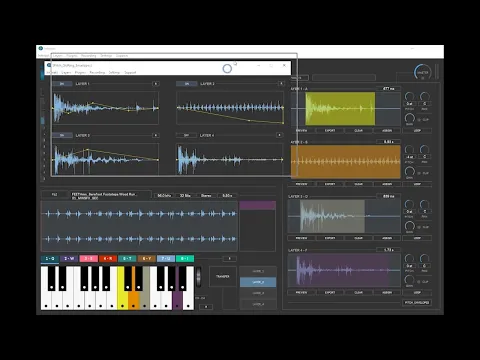Image resolution: width=480 pixels, height=360 pixels.
Task: Toggle the Clip indicator for Layer 1
Action: 424,119
